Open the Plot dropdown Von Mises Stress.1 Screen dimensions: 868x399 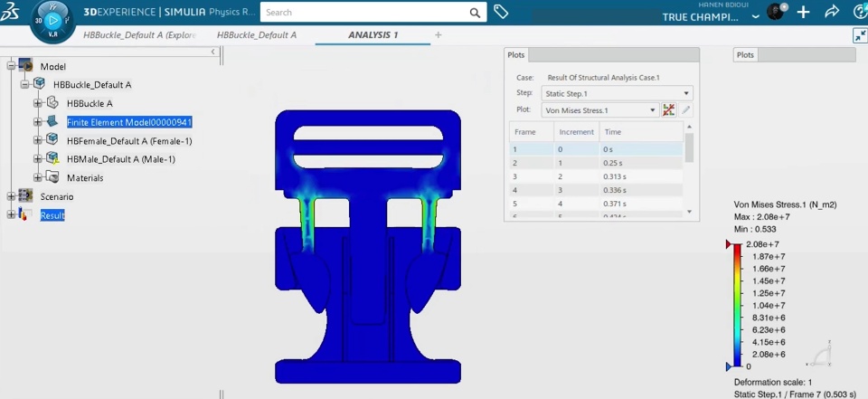tap(600, 110)
